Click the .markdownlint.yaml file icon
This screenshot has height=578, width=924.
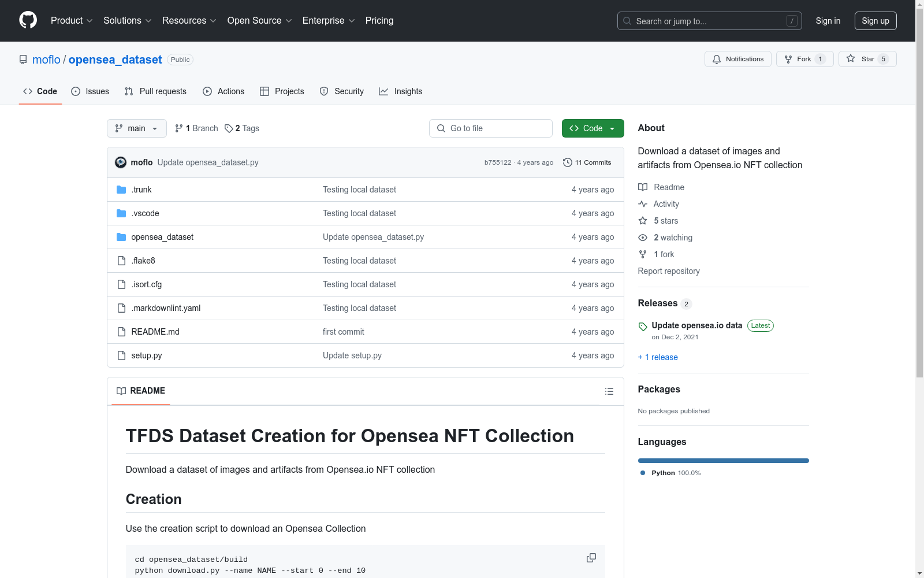point(121,308)
